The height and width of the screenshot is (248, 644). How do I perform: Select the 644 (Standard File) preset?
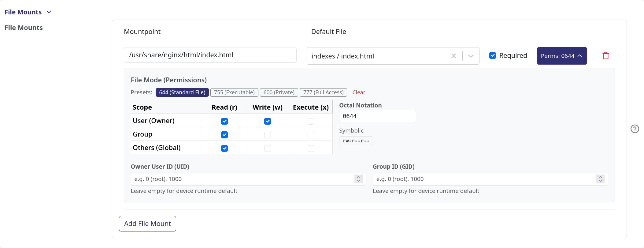pos(182,92)
